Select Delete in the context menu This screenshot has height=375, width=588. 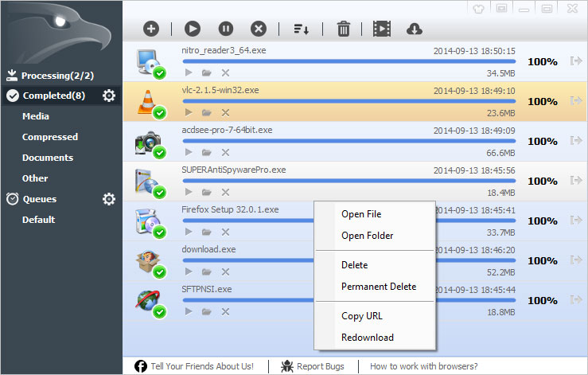click(354, 264)
